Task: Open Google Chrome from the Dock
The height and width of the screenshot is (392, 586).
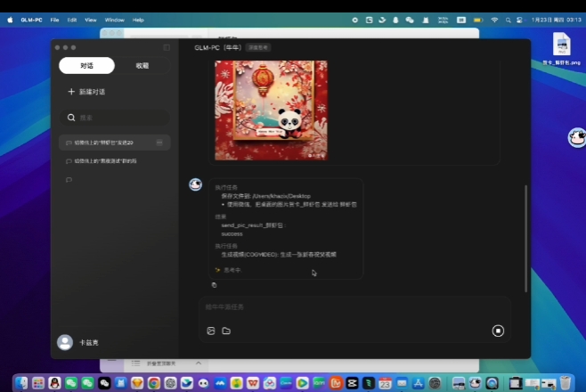Action: [x=153, y=383]
